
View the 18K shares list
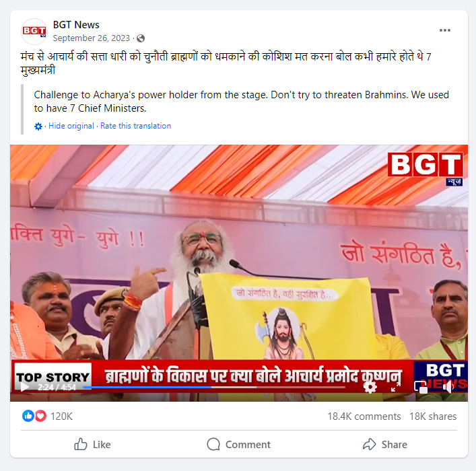(x=433, y=416)
